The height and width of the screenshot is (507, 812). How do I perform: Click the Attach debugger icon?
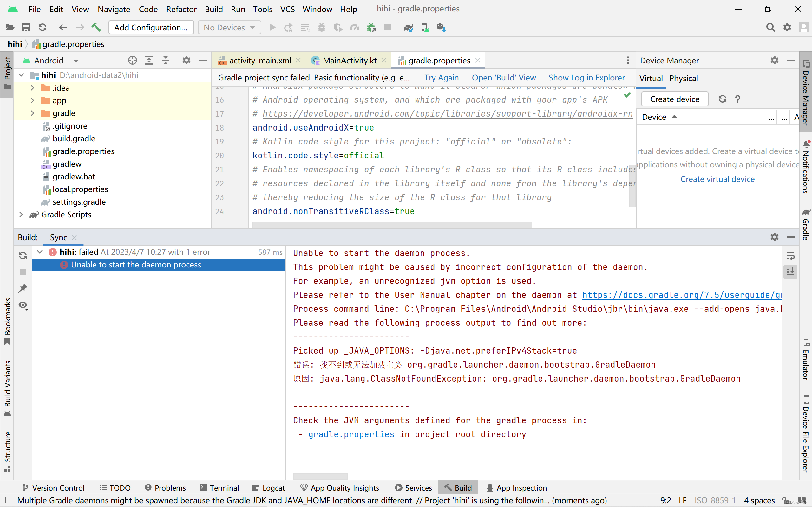[x=372, y=28]
